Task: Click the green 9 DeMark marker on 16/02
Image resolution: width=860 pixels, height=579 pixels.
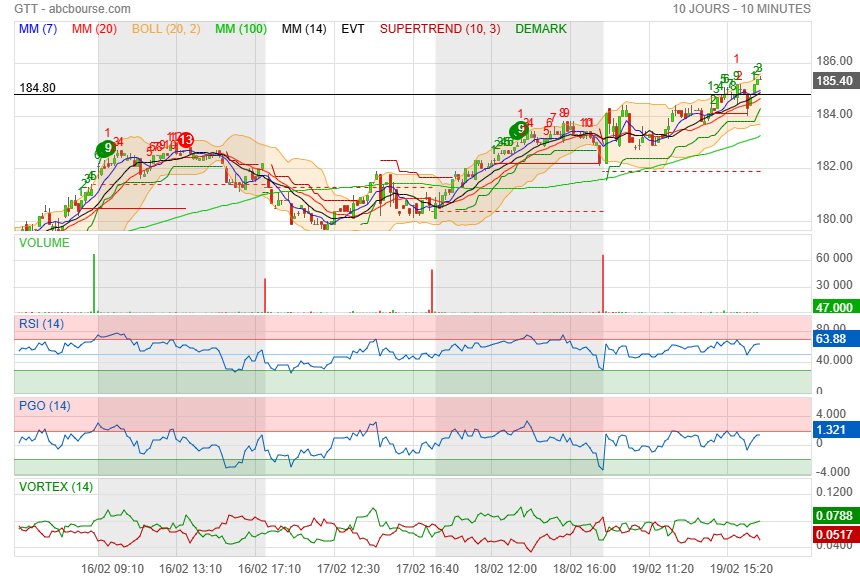Action: pyautogui.click(x=107, y=148)
